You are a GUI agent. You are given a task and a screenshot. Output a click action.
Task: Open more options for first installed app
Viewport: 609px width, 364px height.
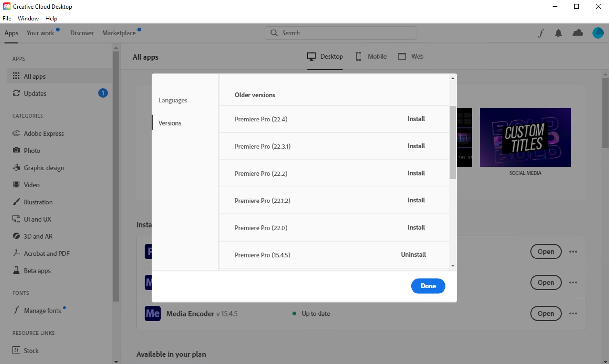click(x=573, y=251)
